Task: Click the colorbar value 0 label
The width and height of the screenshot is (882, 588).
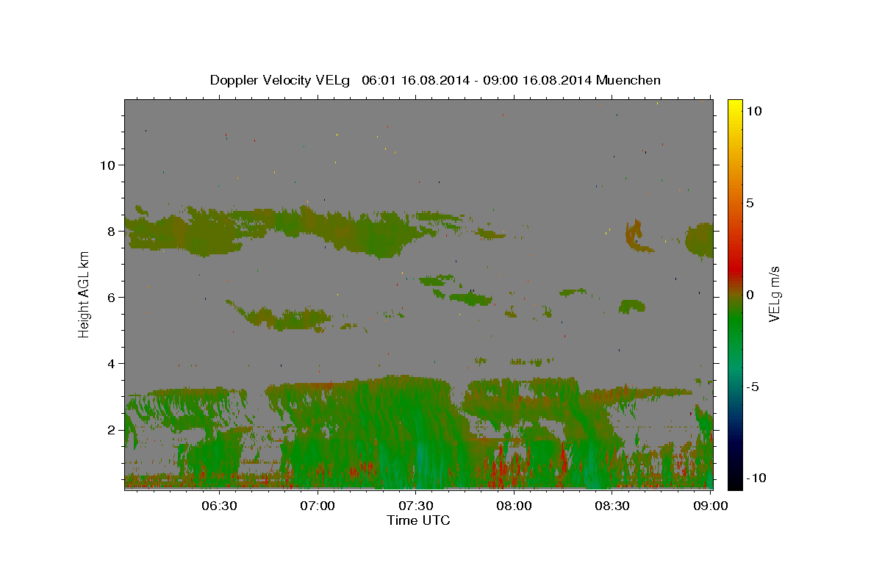Action: pyautogui.click(x=749, y=295)
